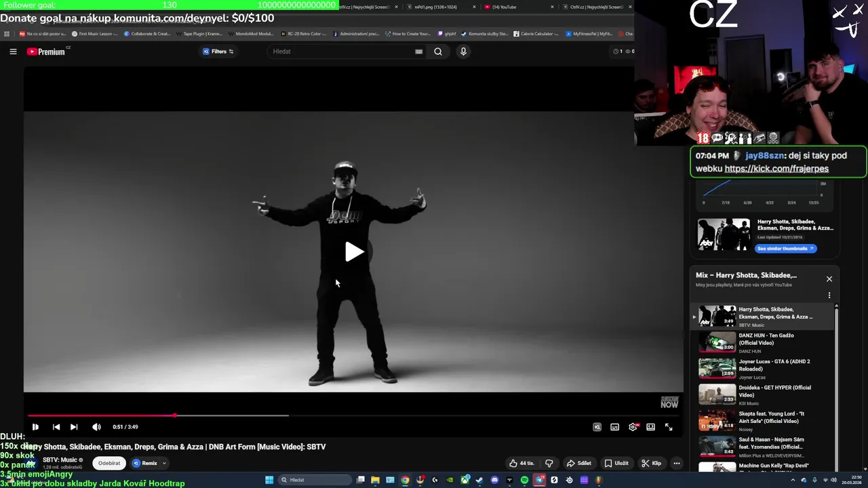Open MyFitnessPal bookmark
Screen dimensions: 868x488
588,34
